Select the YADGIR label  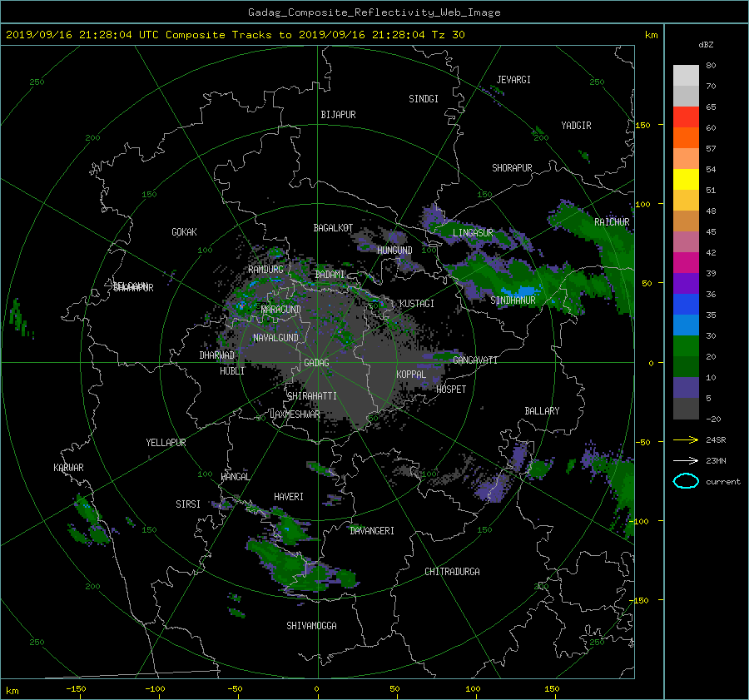(576, 126)
